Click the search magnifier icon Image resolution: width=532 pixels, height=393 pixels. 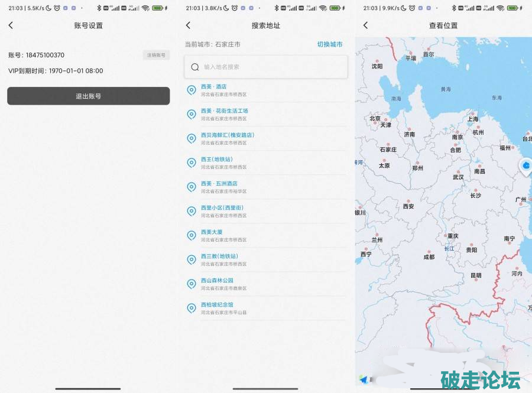(195, 67)
